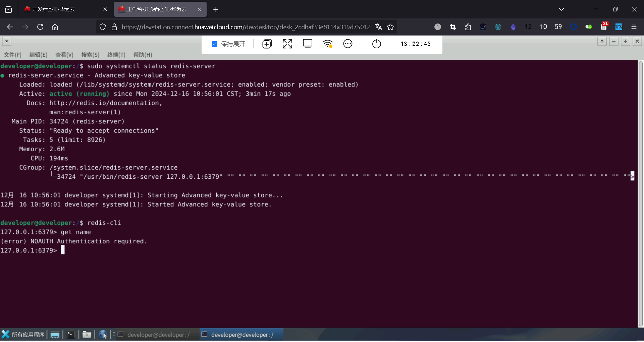Open the file manager home folder icon

pos(87,335)
